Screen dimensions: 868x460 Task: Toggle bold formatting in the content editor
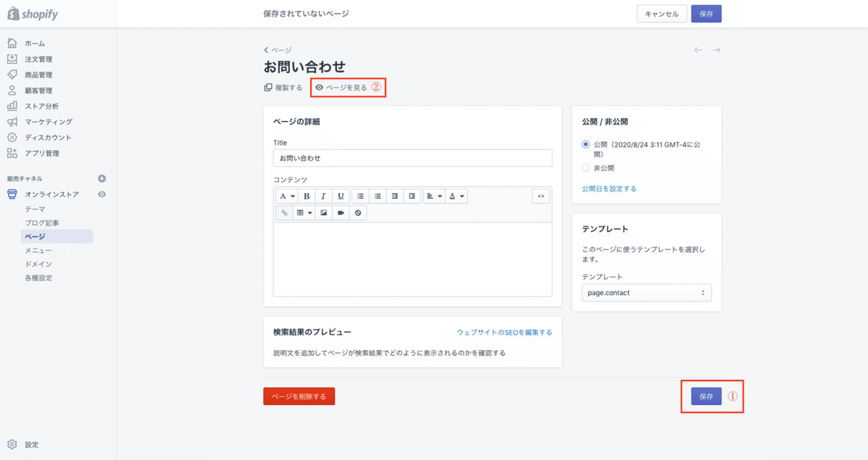click(307, 195)
